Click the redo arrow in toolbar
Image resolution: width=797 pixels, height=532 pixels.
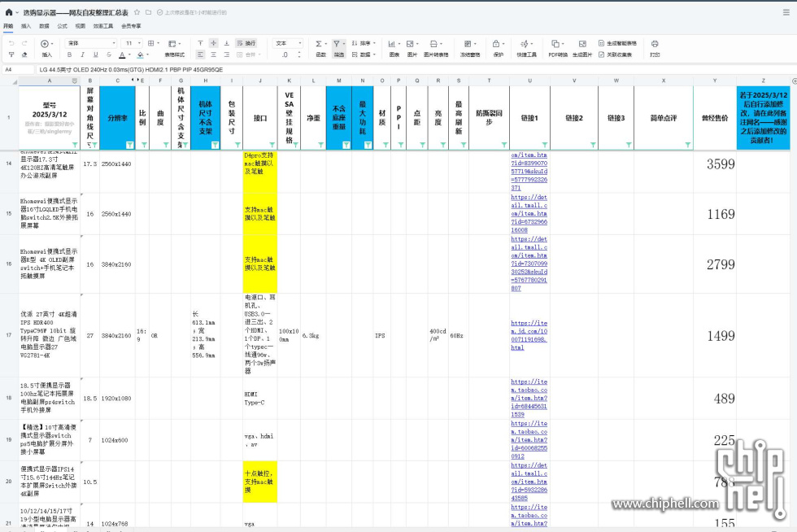click(x=24, y=44)
